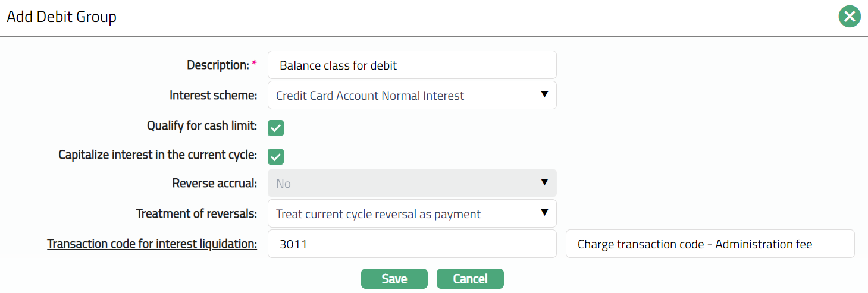Click the Description label with asterisk
This screenshot has height=293, width=868.
point(218,65)
